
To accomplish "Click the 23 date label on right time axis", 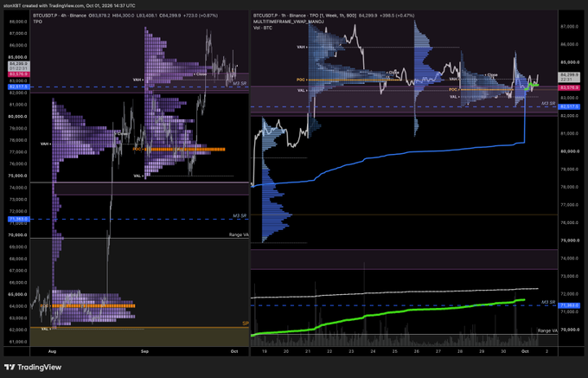I will [x=351, y=351].
